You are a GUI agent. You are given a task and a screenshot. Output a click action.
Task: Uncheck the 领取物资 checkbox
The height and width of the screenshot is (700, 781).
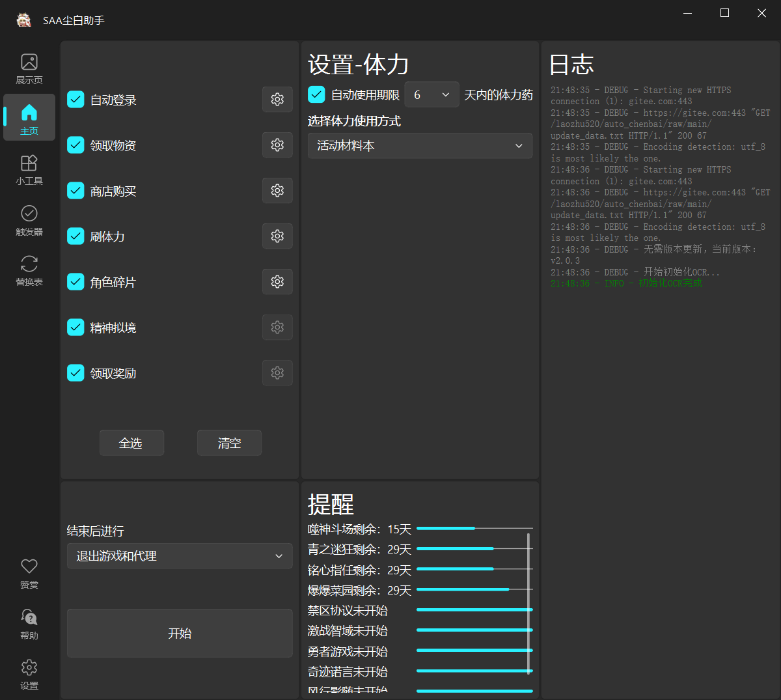(75, 145)
